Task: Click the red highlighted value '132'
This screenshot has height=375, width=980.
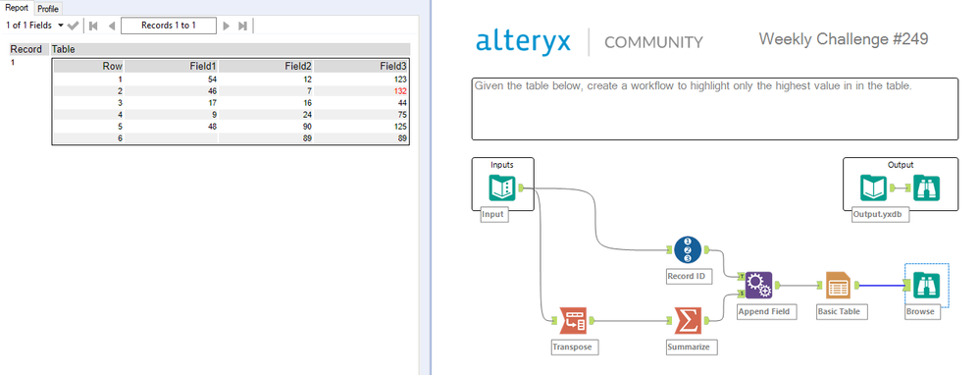Action: click(400, 90)
